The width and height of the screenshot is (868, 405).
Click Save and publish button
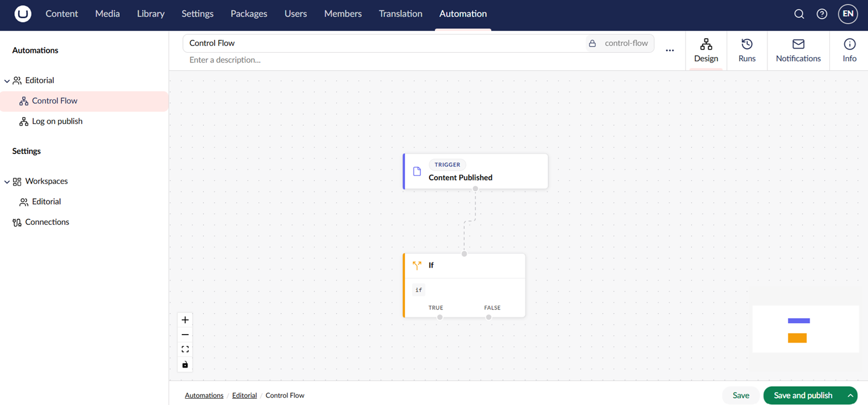pos(803,395)
